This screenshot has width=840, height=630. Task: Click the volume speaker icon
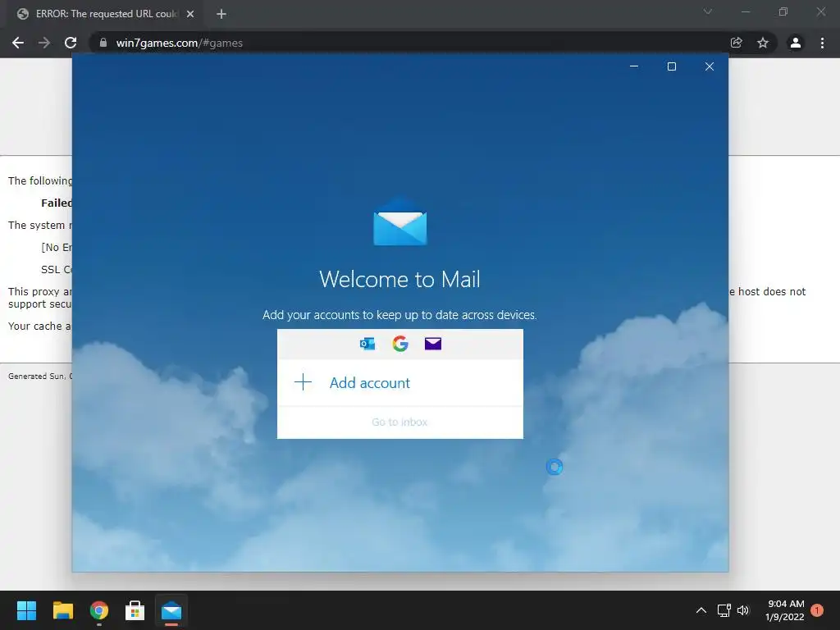pos(743,610)
